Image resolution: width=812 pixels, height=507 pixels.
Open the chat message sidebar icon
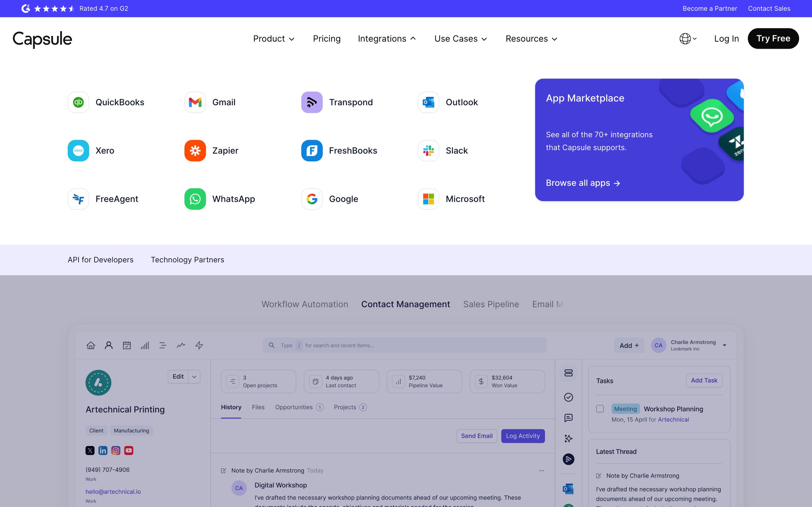click(x=568, y=418)
